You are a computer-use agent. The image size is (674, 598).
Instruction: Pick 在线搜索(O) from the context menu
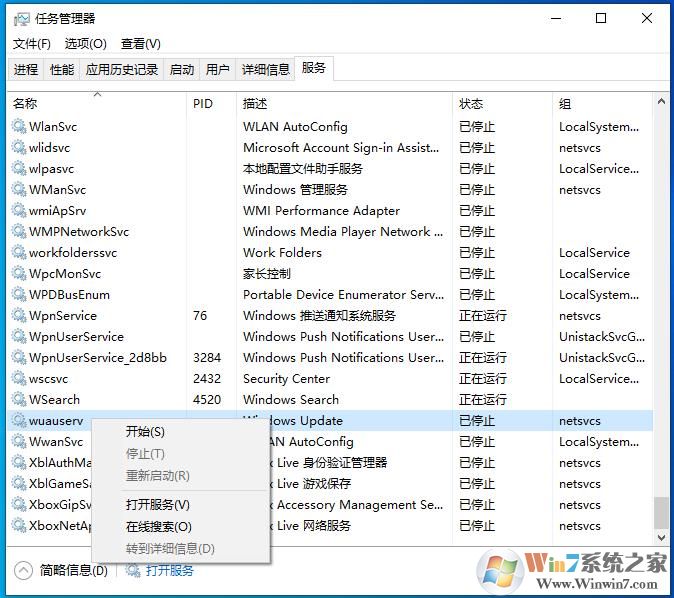158,527
